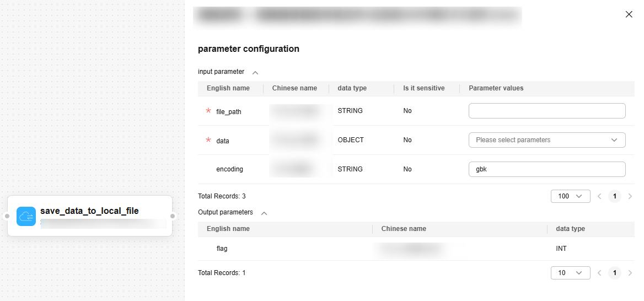
Task: Click the node's right output connector dot
Action: pos(173,216)
